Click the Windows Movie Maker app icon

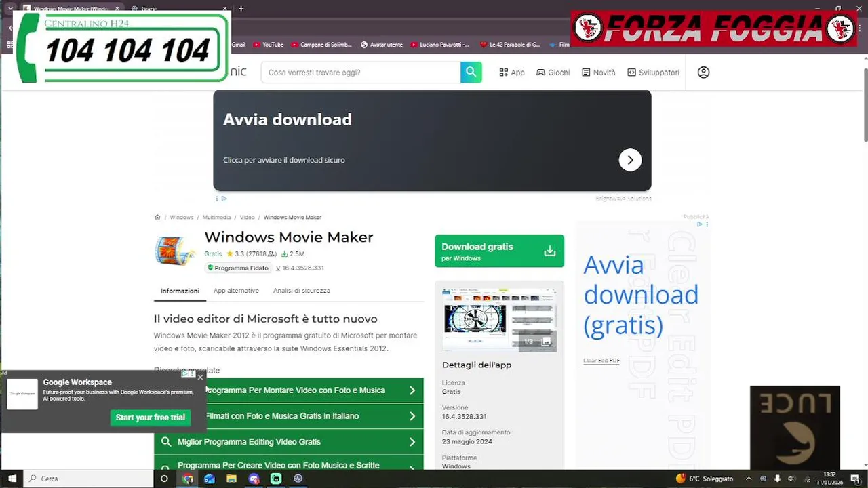[175, 251]
